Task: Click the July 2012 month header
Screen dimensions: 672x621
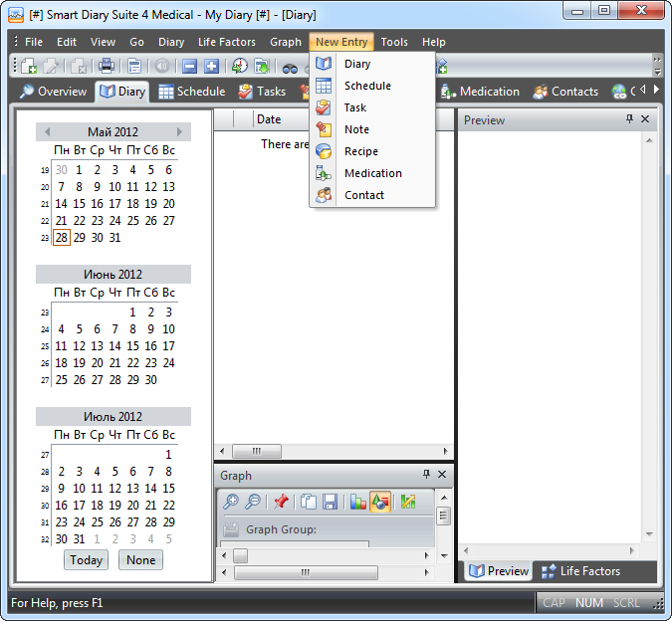Action: (113, 416)
